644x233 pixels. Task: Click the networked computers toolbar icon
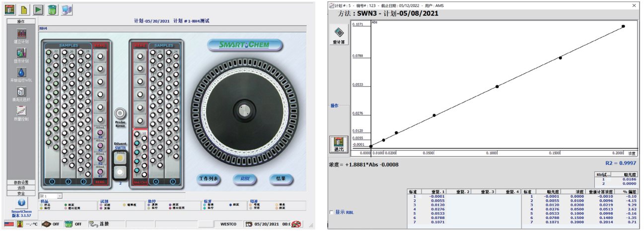pos(67,9)
